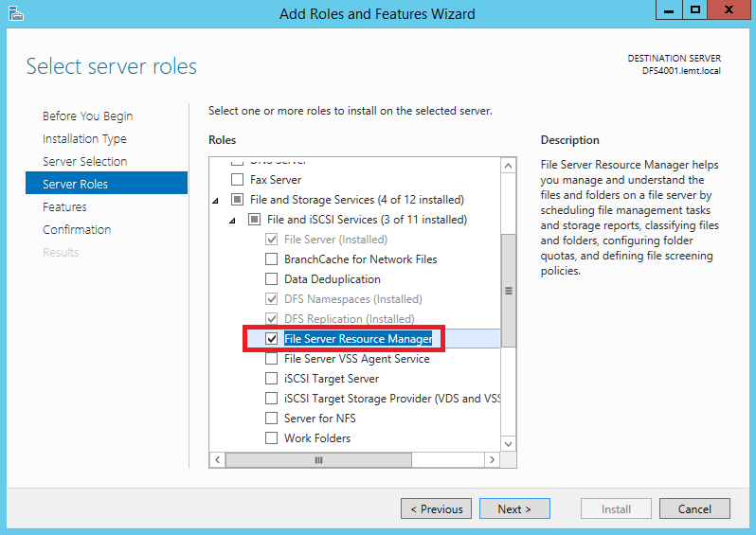756x535 pixels.
Task: Select the Server for NFS label
Action: coord(319,419)
